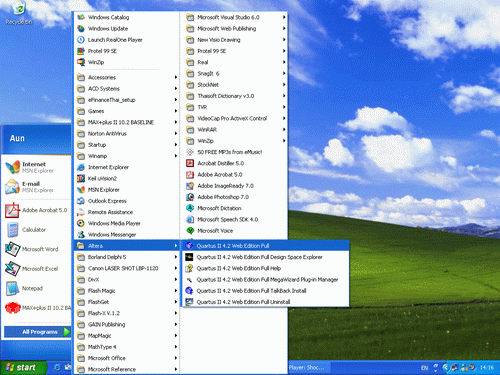Open Internet MSN Explorer pinned item
The image size is (500, 375).
[37, 167]
